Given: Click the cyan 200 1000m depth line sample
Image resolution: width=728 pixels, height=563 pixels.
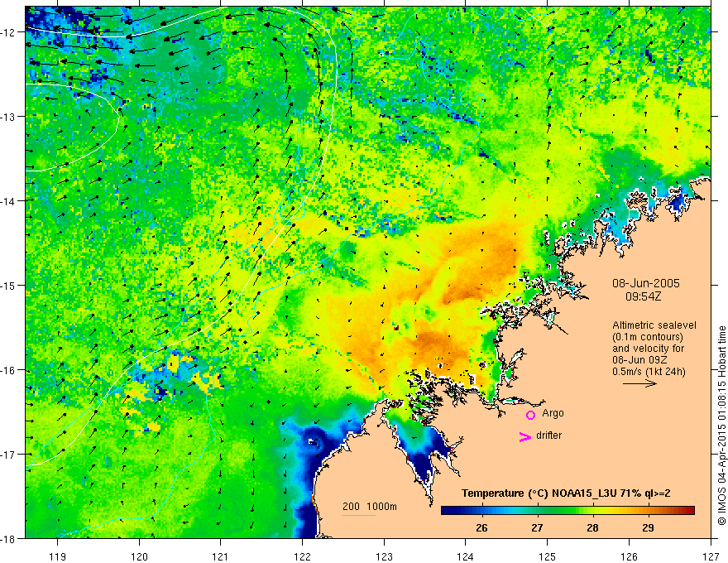Looking at the screenshot, I should point(359,515).
